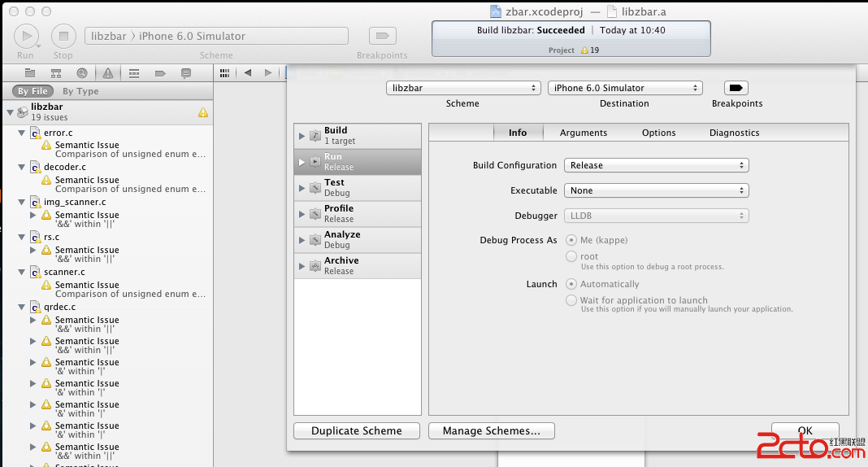Open the Build Configuration dropdown
Screen dimensions: 868x467
(656, 165)
